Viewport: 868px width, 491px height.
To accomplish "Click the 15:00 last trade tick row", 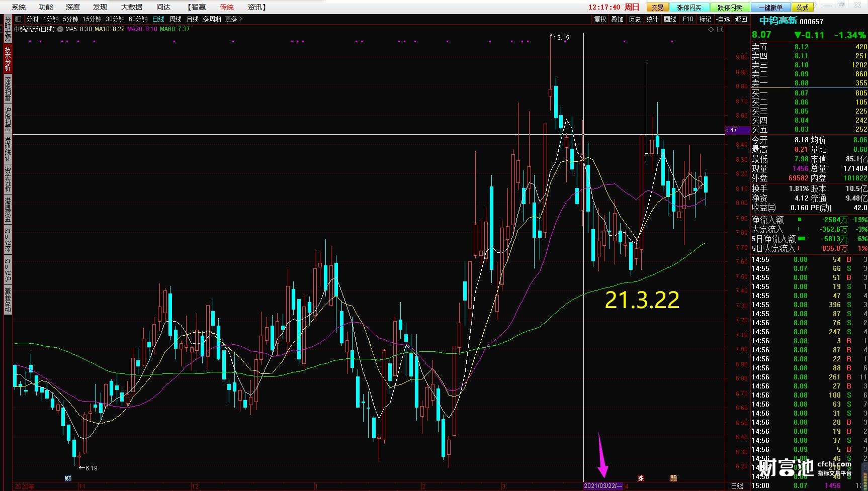I will tap(809, 485).
